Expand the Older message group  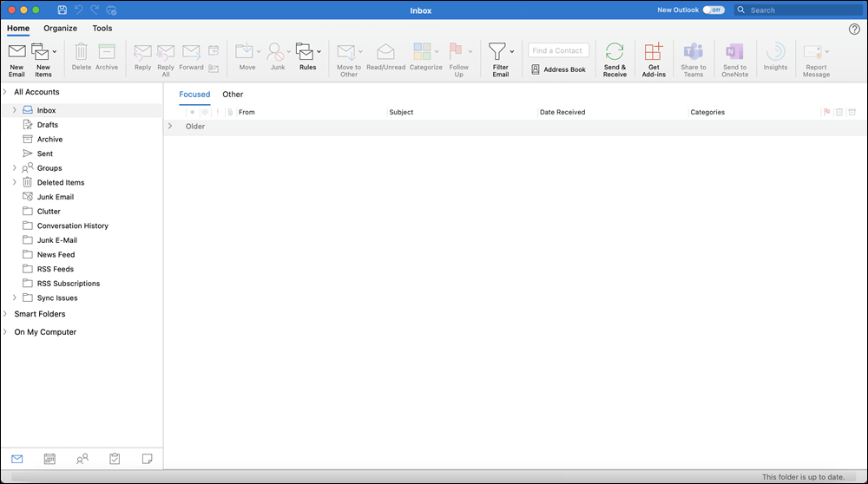point(170,127)
